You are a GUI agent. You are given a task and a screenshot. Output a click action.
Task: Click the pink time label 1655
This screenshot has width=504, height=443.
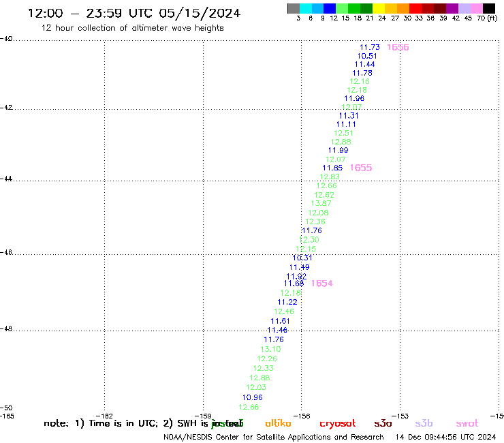pyautogui.click(x=361, y=168)
